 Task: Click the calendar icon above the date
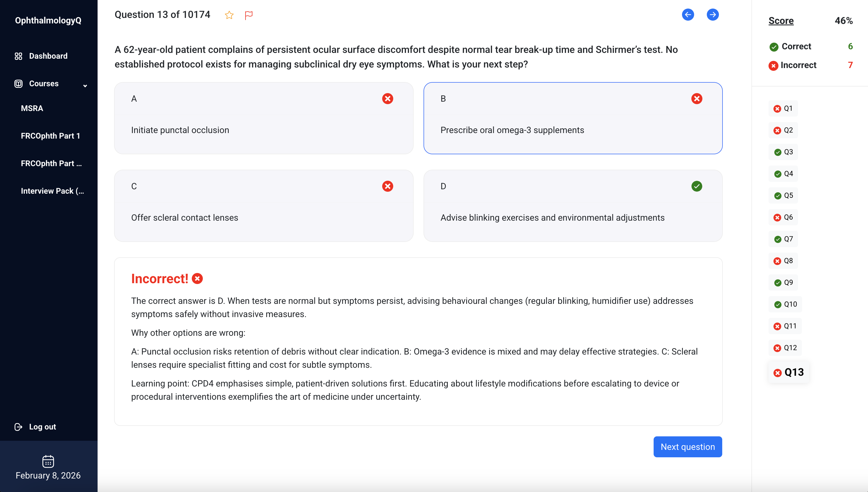pos(48,461)
